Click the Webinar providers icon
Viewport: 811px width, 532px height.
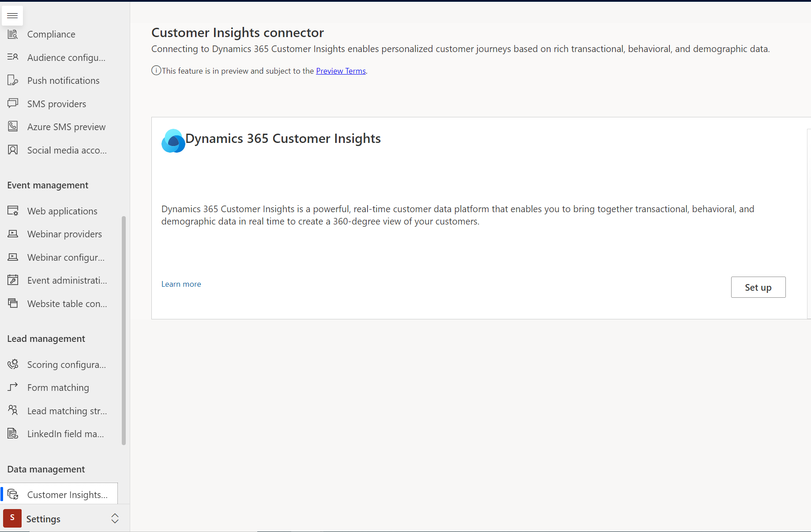(13, 234)
